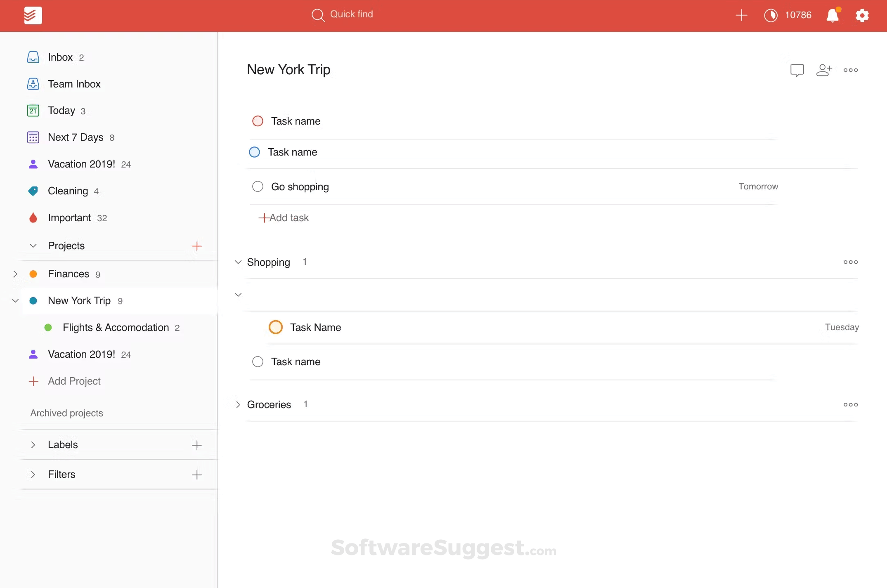Open the Next 7 Days view
Image resolution: width=887 pixels, height=588 pixels.
point(76,137)
